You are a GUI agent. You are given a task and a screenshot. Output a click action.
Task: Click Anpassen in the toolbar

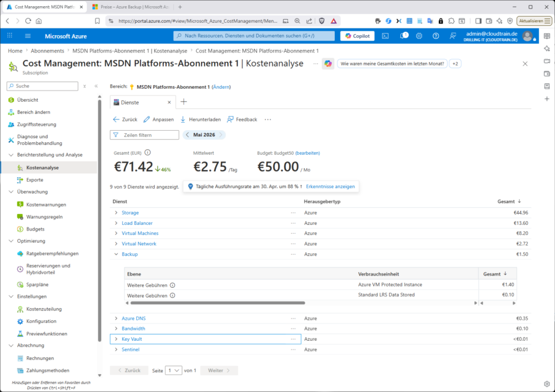tap(158, 120)
